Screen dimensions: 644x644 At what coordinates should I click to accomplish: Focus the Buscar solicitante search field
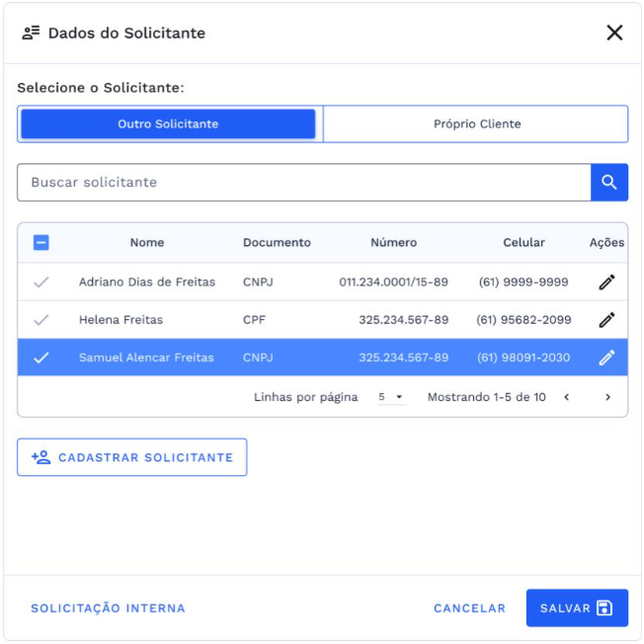[303, 183]
